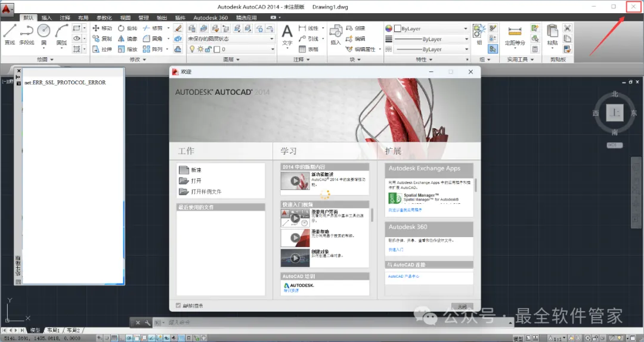Click the 关闭 button in welcome dialog
Viewport: 644px width, 342px height.
coord(462,306)
